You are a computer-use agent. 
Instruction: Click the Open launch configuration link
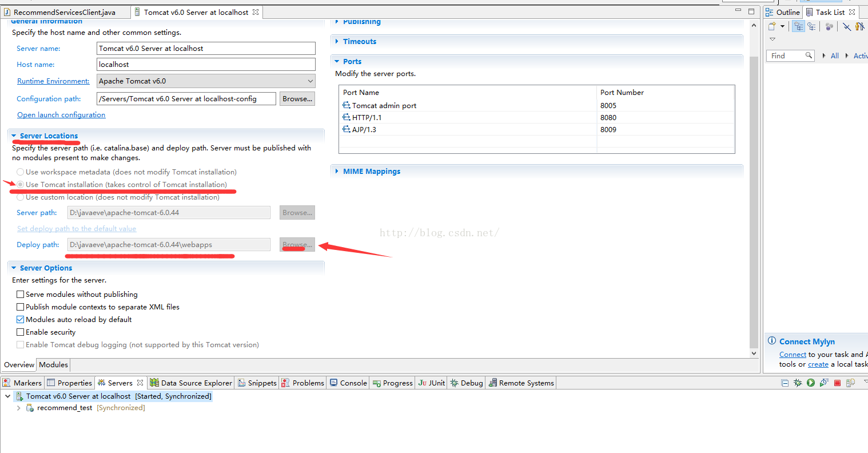(x=61, y=114)
